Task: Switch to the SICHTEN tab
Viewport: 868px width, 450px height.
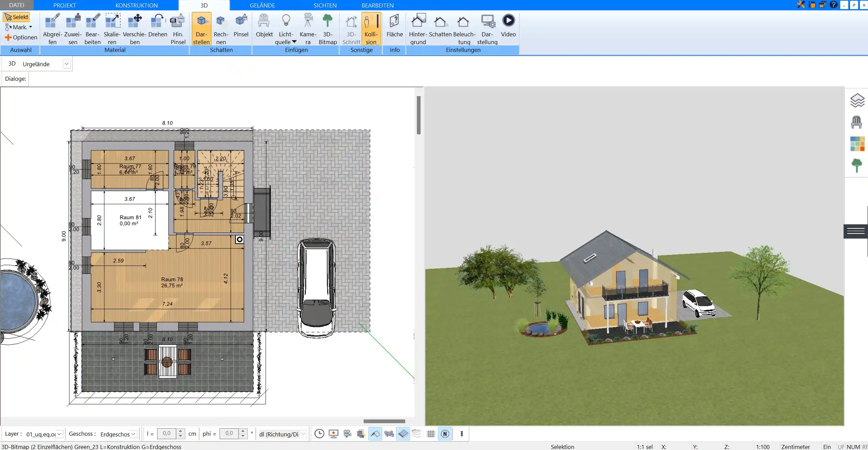Action: click(x=325, y=5)
